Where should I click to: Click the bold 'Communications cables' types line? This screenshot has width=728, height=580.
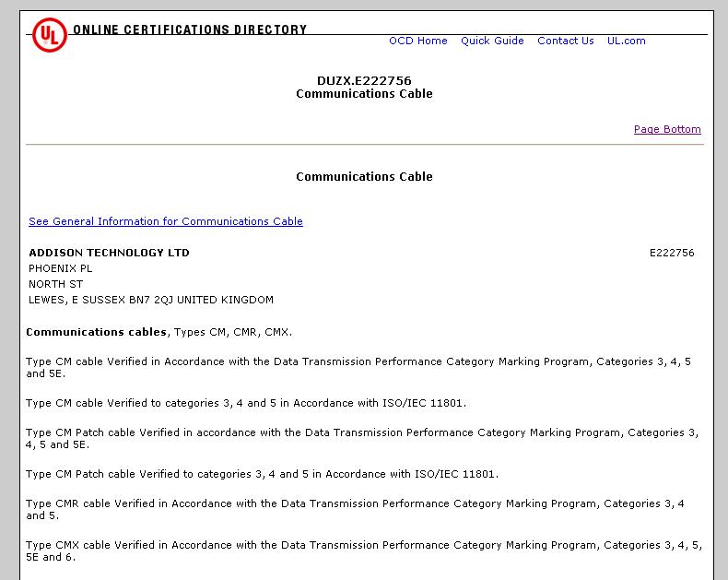(x=159, y=332)
